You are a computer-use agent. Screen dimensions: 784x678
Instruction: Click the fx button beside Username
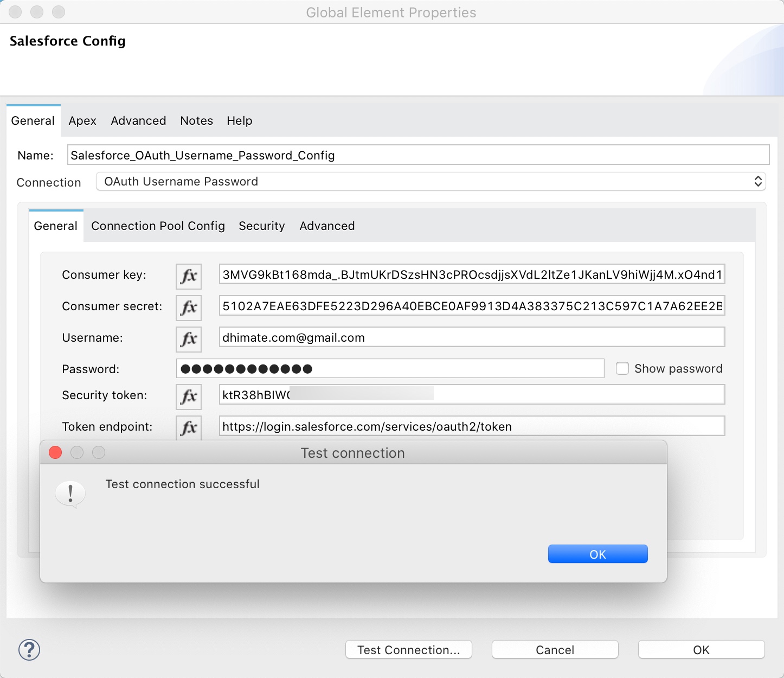[189, 339]
